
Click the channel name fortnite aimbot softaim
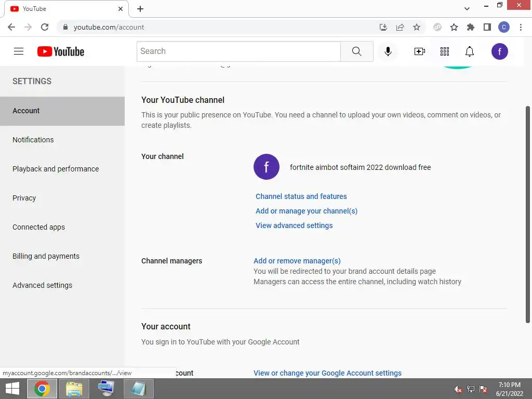point(361,167)
